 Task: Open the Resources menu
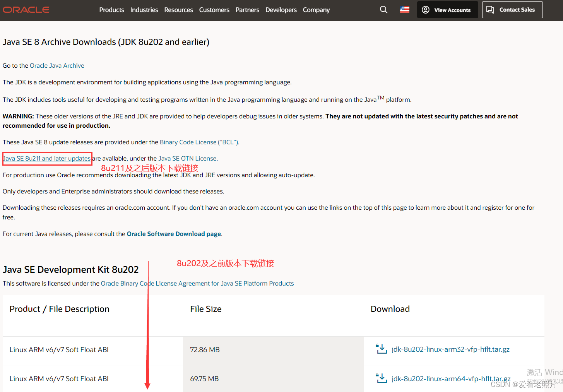pyautogui.click(x=178, y=10)
